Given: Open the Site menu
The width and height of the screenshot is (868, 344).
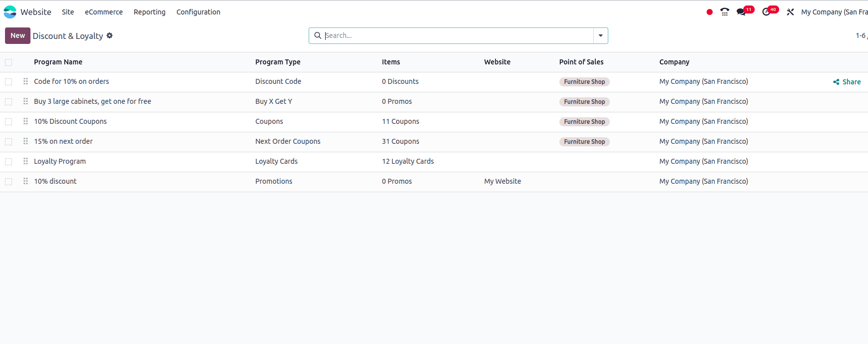Looking at the screenshot, I should [68, 12].
